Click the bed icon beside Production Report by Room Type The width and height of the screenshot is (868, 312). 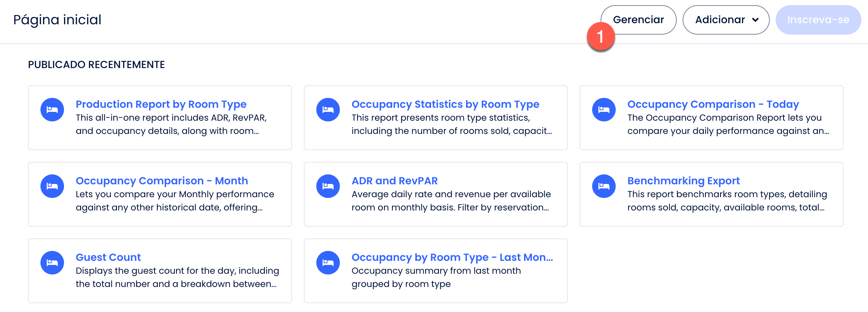pos(52,110)
